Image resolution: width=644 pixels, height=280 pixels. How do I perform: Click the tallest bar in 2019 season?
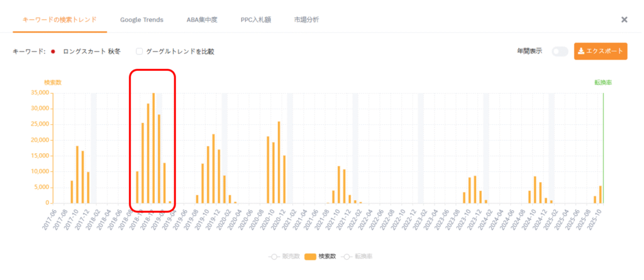coord(213,168)
